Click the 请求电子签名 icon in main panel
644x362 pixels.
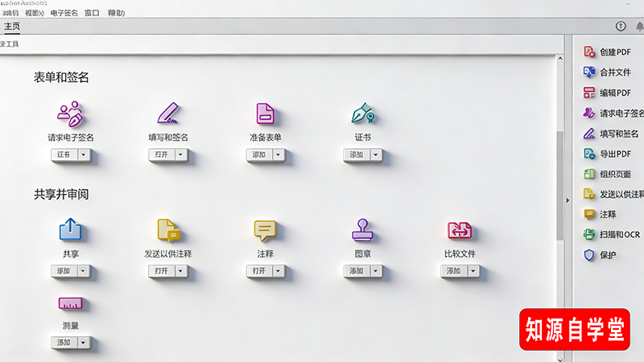coord(71,113)
